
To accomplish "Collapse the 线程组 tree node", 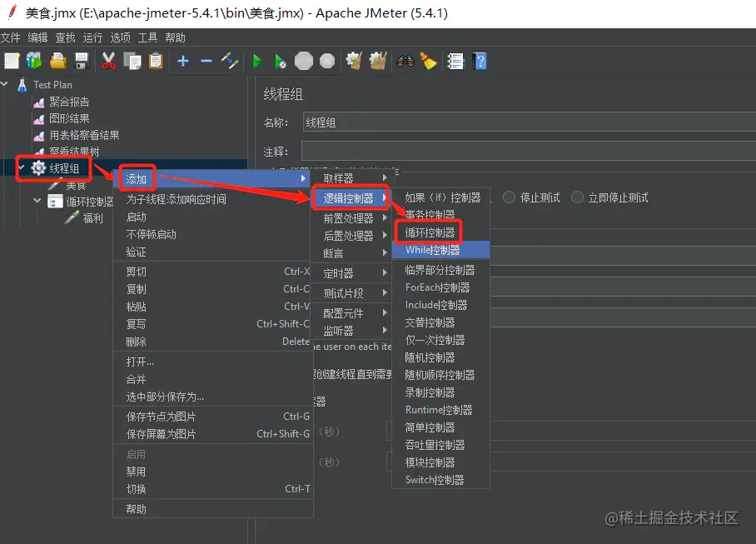I will click(21, 167).
